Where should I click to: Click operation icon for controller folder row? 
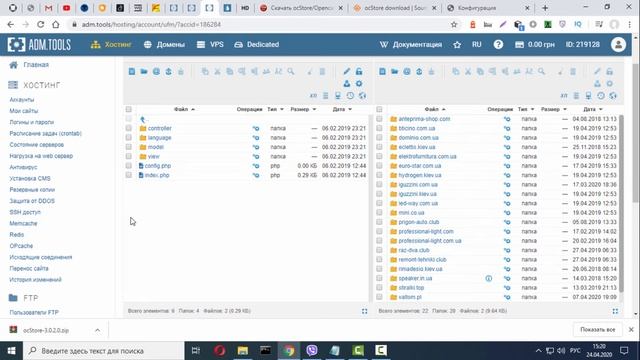click(256, 128)
